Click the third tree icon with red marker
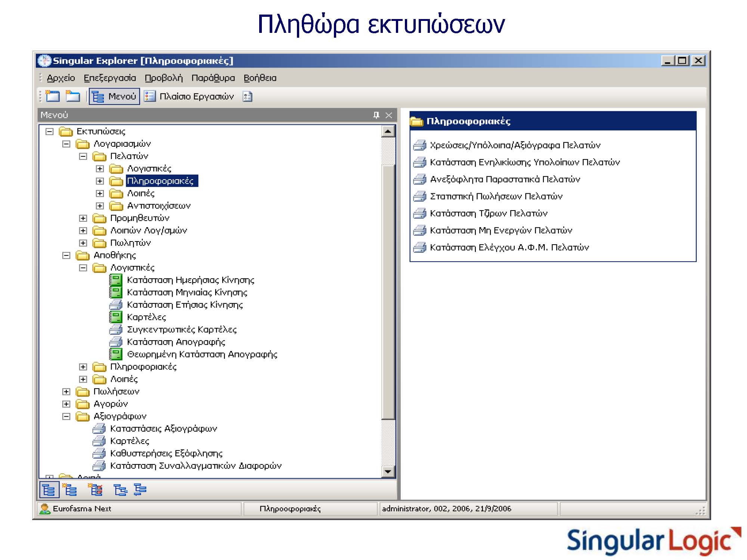Screen dimensions: 747x560 tap(95, 490)
